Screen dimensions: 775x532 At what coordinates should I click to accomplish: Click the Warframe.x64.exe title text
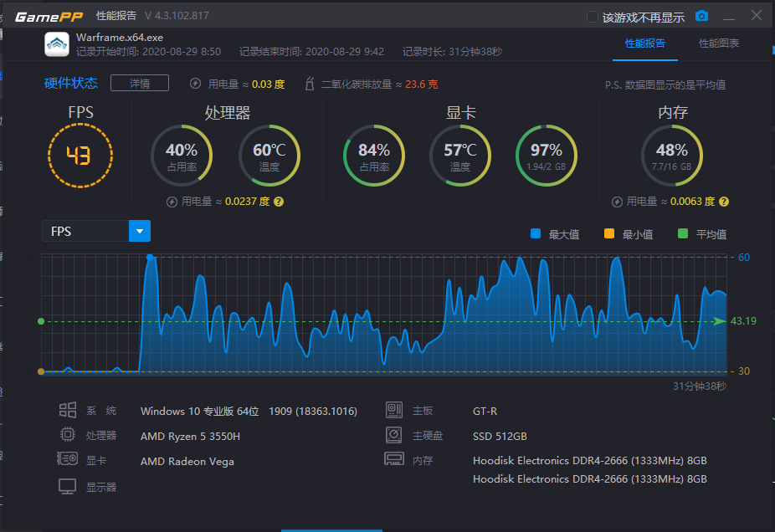coord(120,38)
